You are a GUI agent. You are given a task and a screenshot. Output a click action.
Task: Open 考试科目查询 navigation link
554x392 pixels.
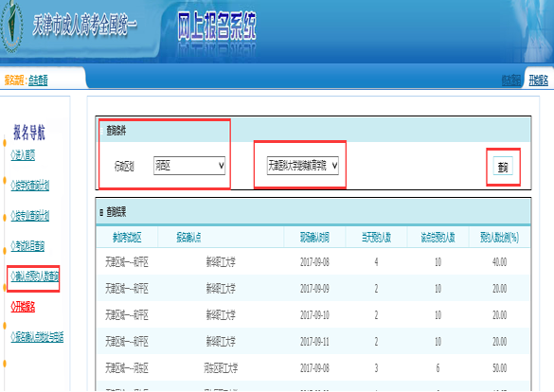tap(27, 246)
